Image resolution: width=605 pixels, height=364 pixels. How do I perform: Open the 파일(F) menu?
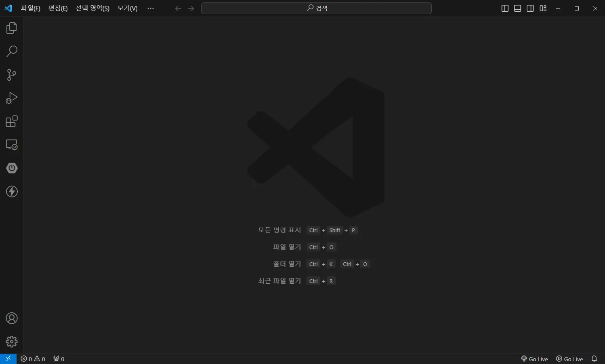[x=31, y=8]
